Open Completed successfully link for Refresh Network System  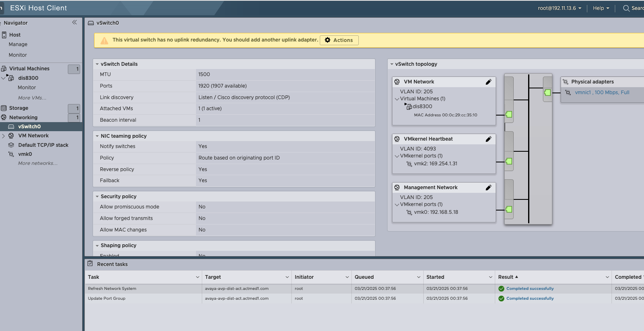530,289
